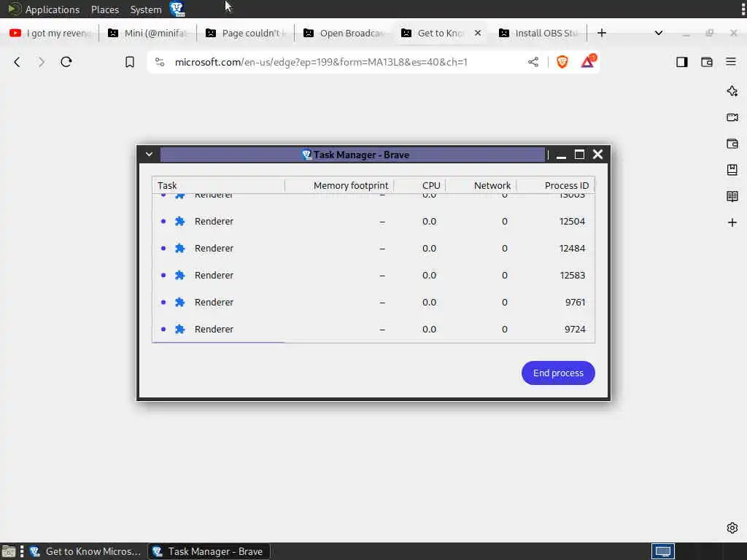
Task: Open the Brave hamburger main menu
Action: click(x=731, y=61)
